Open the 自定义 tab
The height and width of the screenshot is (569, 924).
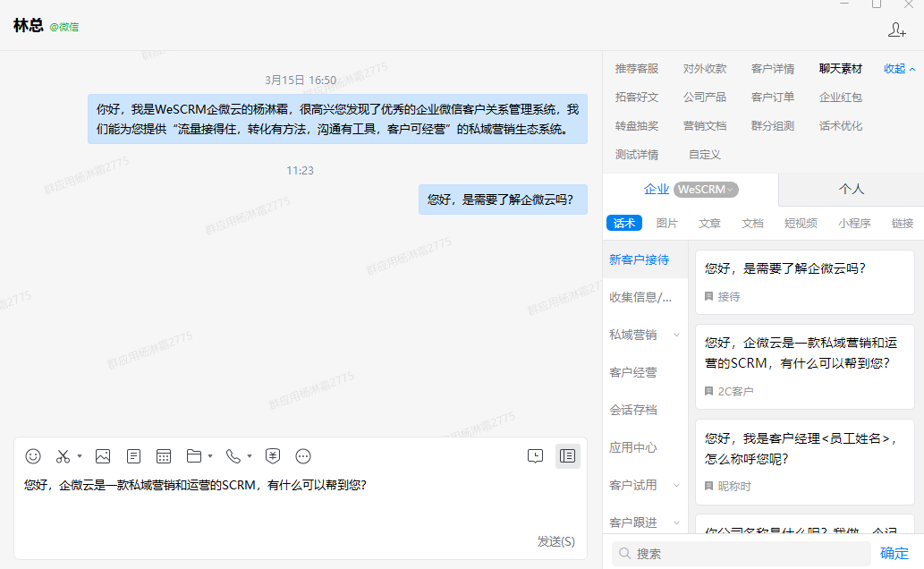click(705, 155)
